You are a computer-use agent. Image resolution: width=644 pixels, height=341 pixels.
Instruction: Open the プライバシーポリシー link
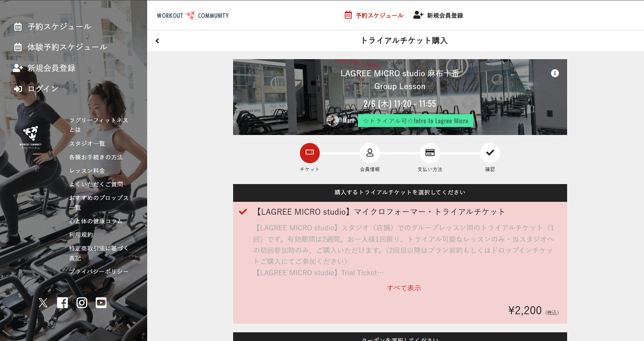point(99,271)
